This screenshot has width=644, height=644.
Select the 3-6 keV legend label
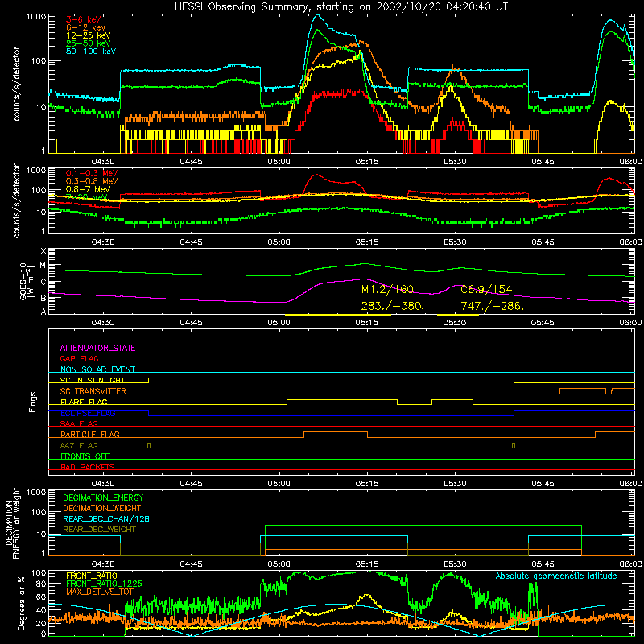pos(84,19)
